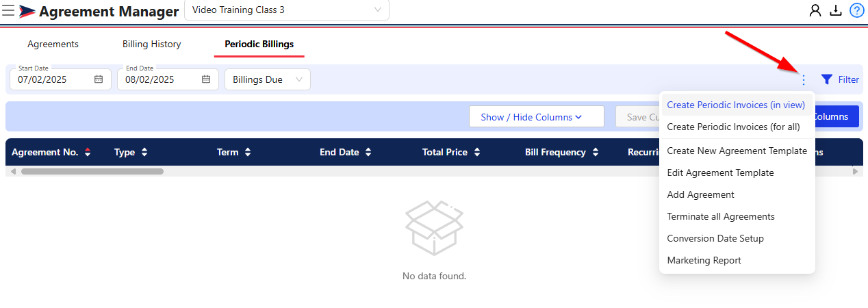Sort the Total Price column

click(x=477, y=152)
